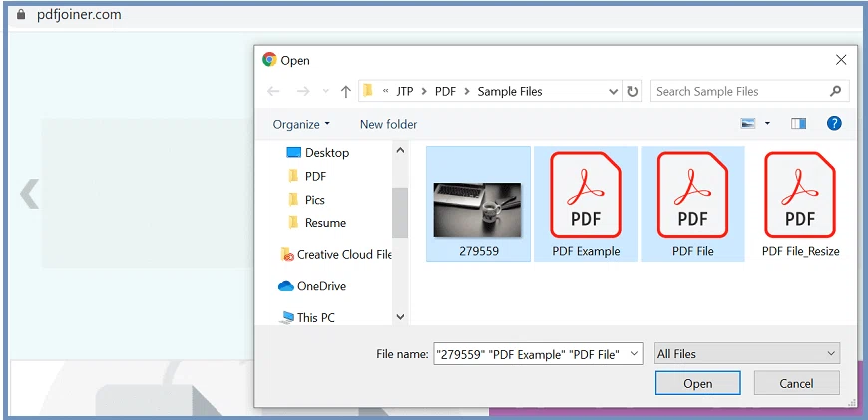Image resolution: width=868 pixels, height=420 pixels.
Task: Click the navigation pane scrollbar thumb
Action: [x=400, y=212]
